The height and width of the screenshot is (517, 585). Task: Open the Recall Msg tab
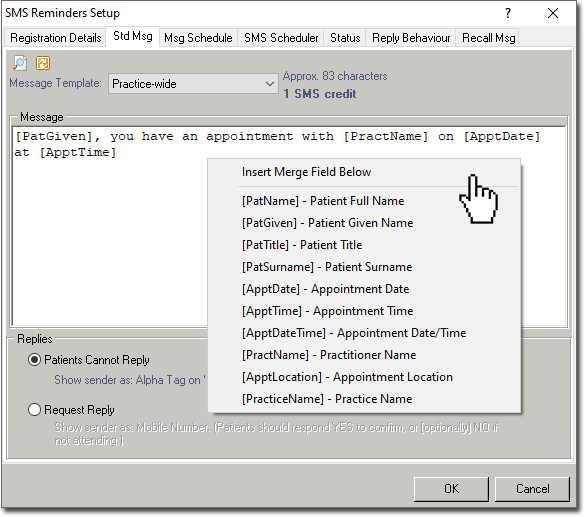click(488, 38)
